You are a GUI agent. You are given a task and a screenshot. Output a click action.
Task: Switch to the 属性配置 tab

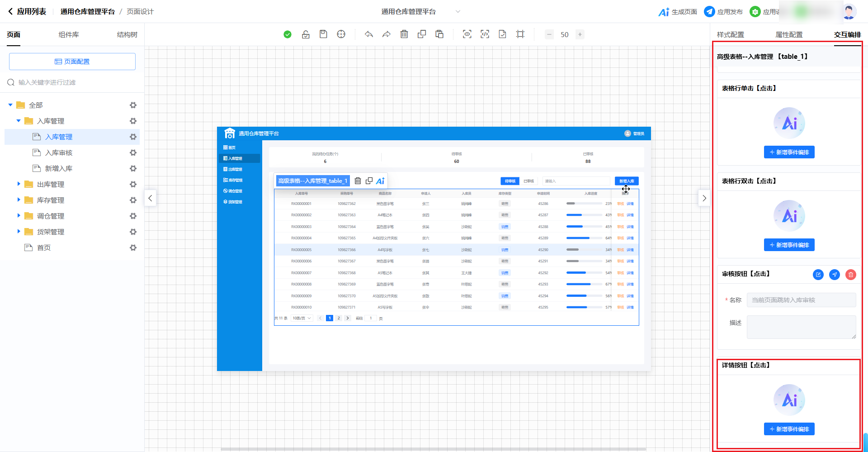(x=789, y=35)
